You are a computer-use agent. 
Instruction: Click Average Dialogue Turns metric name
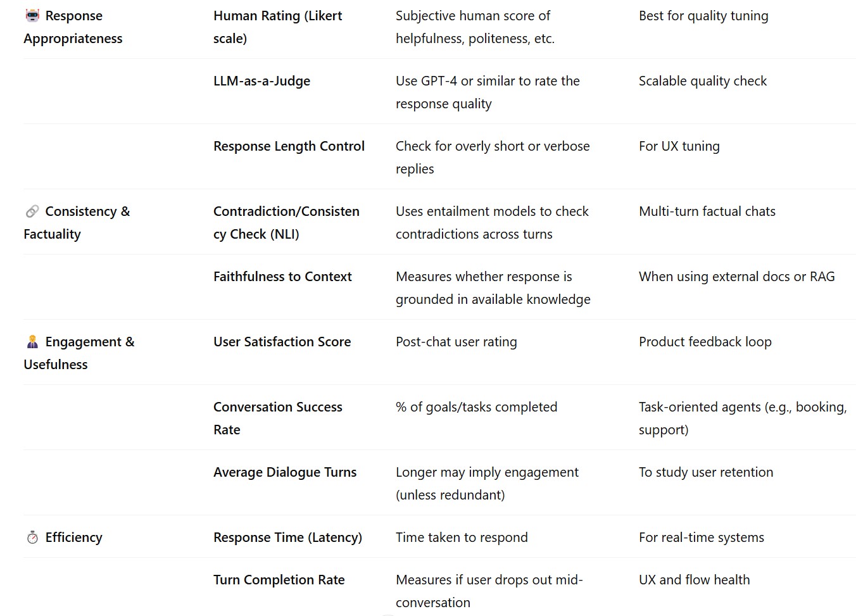tap(285, 472)
